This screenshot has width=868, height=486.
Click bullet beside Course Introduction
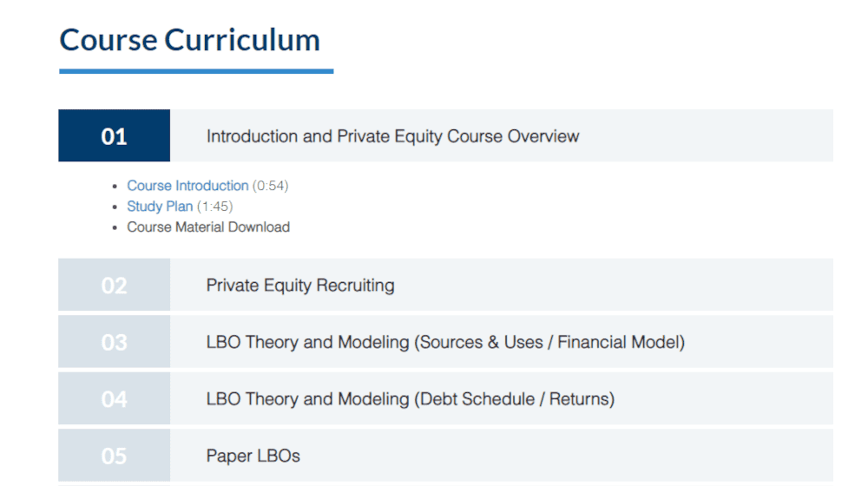115,186
